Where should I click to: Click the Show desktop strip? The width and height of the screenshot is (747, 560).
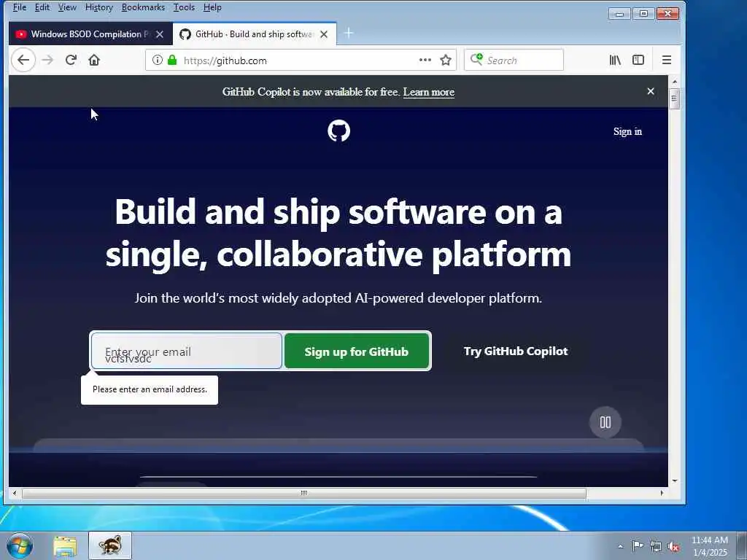point(742,545)
